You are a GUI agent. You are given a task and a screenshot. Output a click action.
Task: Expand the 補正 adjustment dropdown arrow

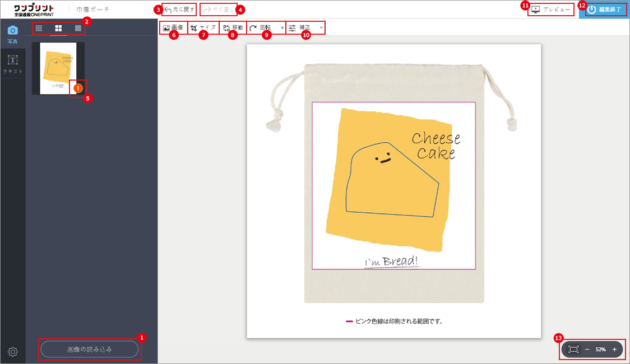pyautogui.click(x=321, y=27)
